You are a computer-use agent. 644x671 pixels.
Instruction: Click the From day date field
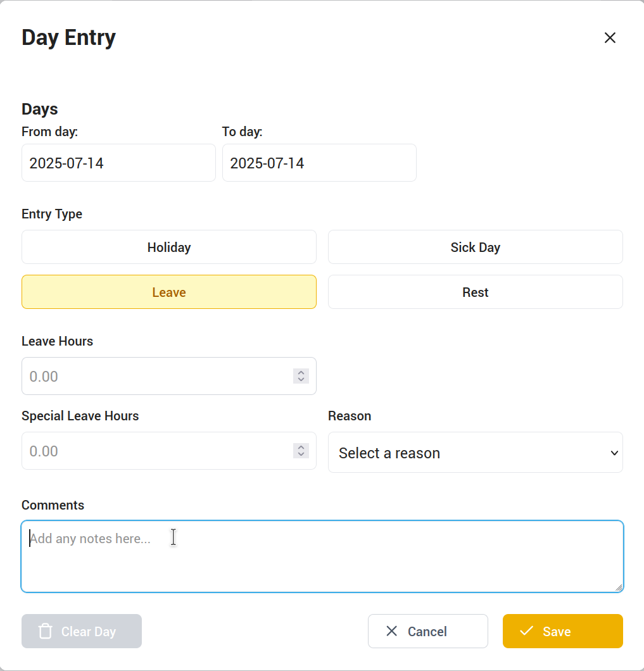tap(118, 163)
